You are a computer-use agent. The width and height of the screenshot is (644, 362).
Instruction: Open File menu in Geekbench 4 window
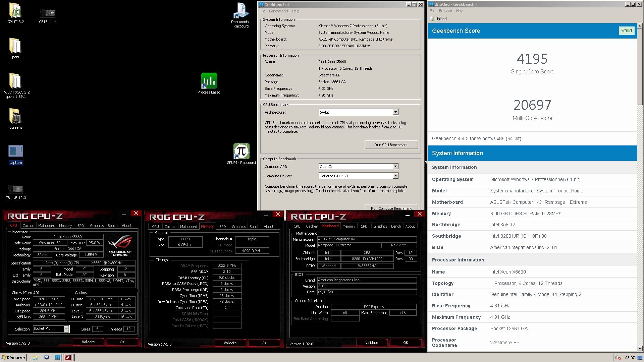(x=262, y=11)
